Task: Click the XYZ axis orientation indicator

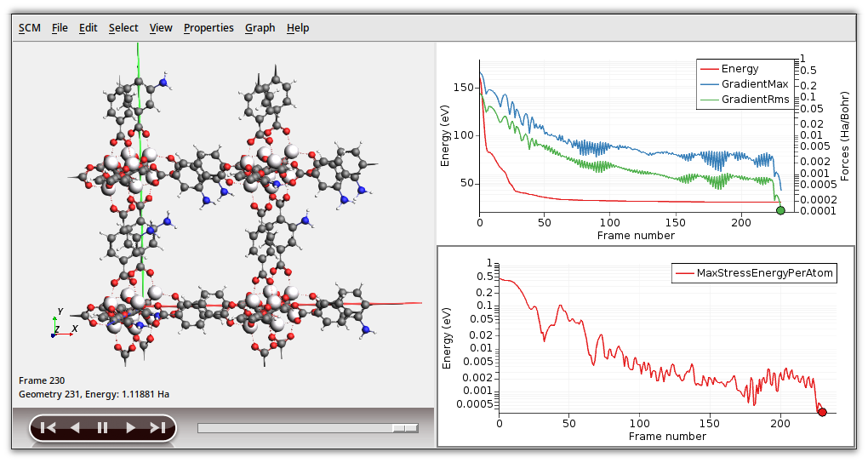Action: coord(63,324)
